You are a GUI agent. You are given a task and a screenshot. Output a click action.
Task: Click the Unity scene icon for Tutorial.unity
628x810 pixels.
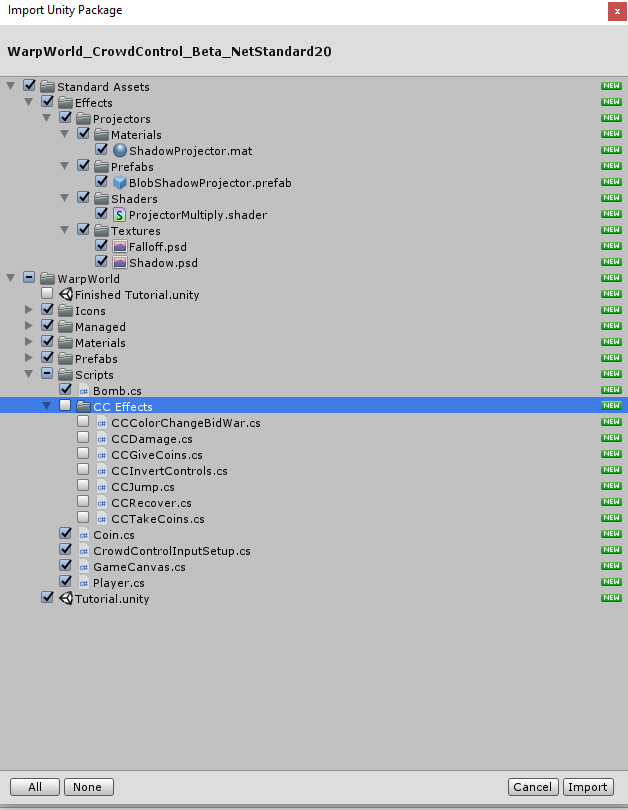click(66, 599)
